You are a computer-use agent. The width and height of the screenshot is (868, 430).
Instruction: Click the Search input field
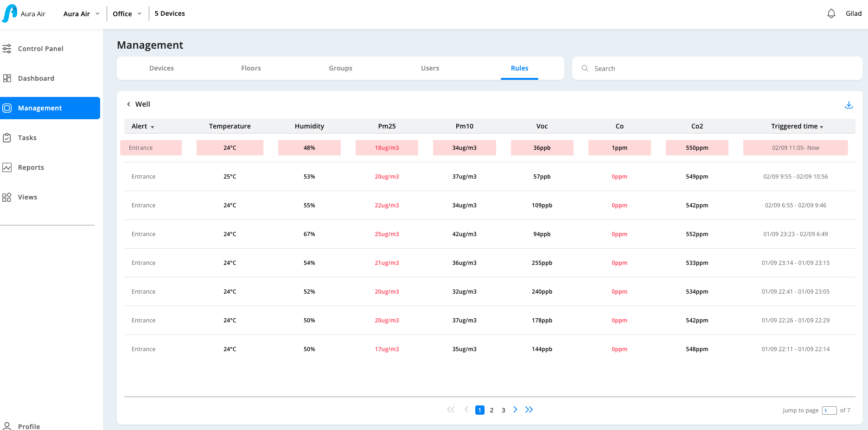pyautogui.click(x=717, y=69)
